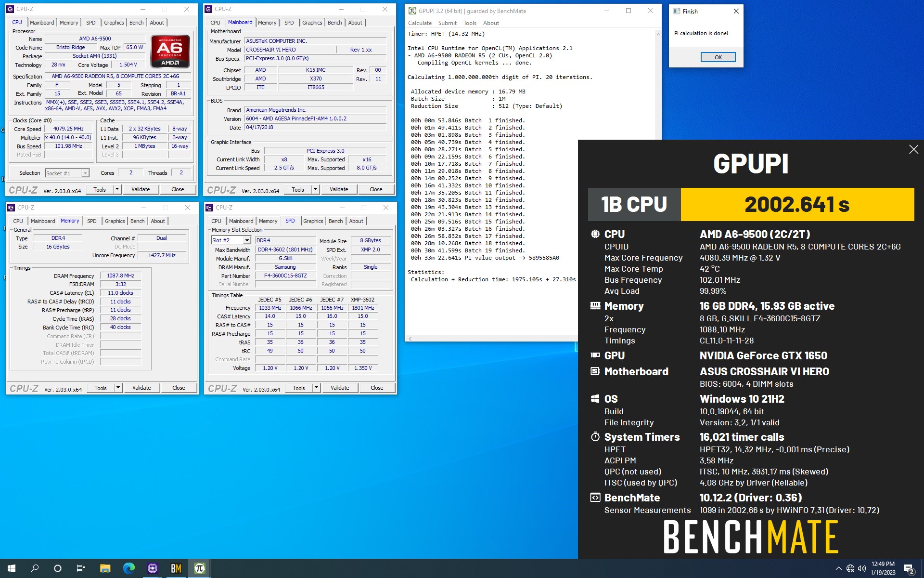Image resolution: width=924 pixels, height=578 pixels.
Task: Open Submit menu in GPUPI
Action: pos(447,23)
